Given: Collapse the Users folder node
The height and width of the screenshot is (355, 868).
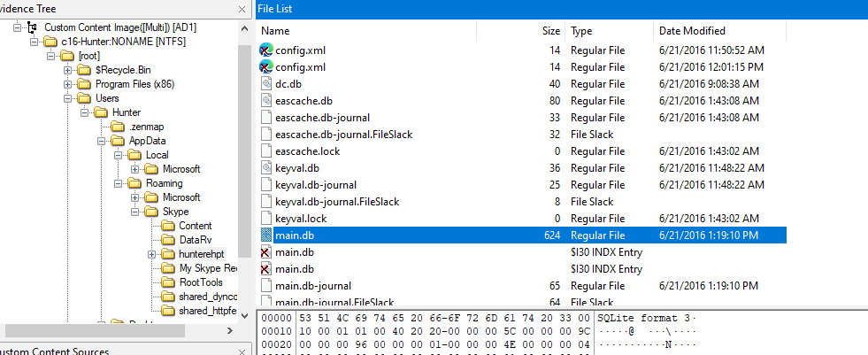Looking at the screenshot, I should click(x=67, y=98).
